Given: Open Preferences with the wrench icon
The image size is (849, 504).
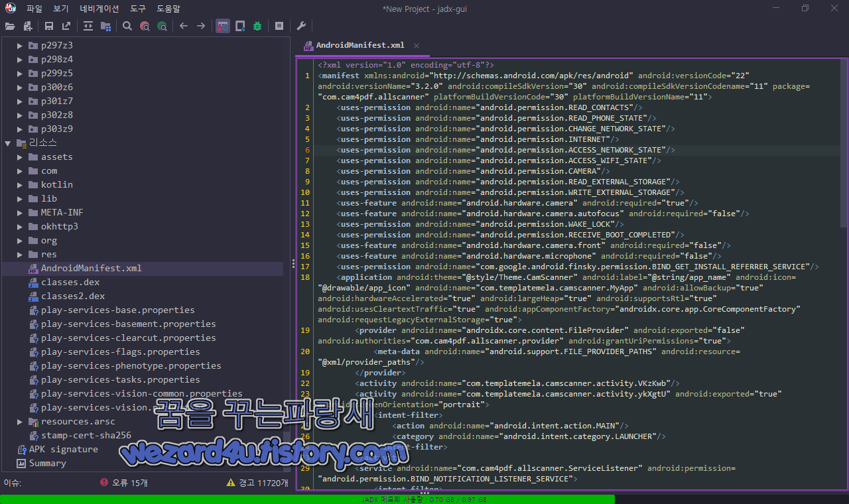Looking at the screenshot, I should coord(301,26).
